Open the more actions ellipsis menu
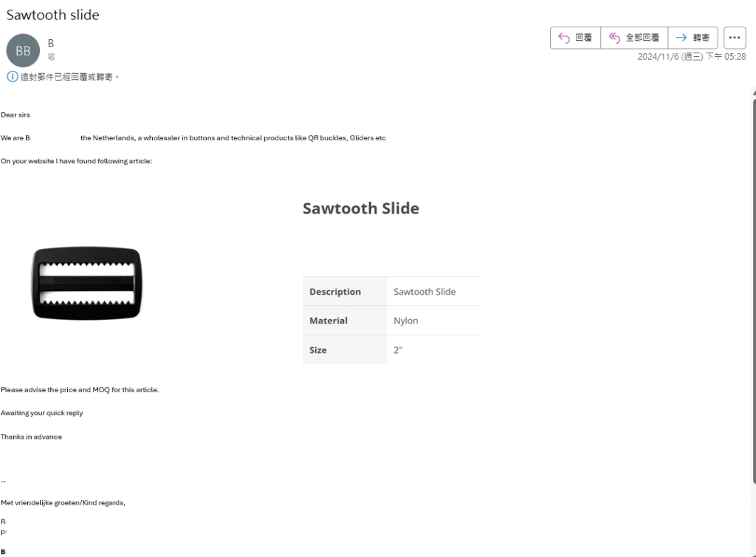The image size is (756, 557). (x=735, y=38)
